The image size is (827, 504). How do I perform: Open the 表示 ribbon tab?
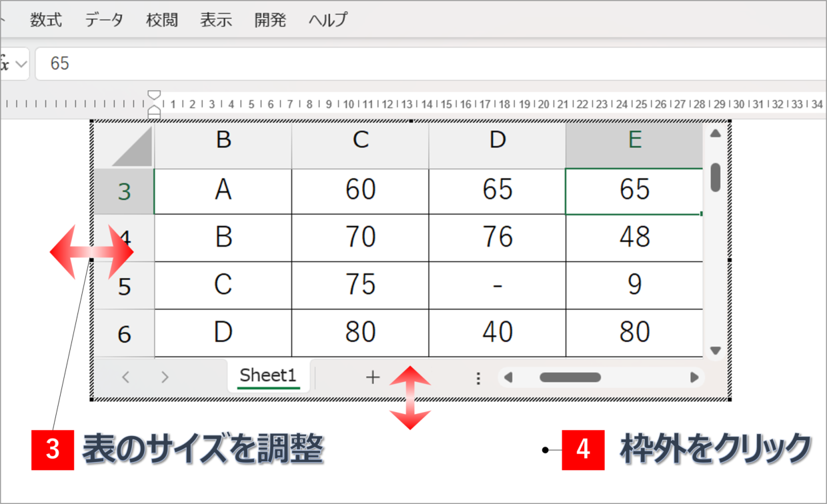coord(216,20)
